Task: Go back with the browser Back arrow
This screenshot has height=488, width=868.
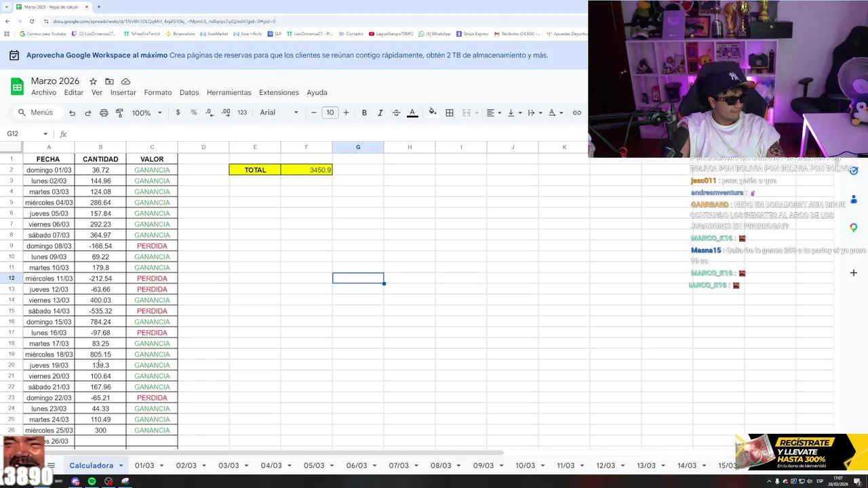Action: point(7,21)
